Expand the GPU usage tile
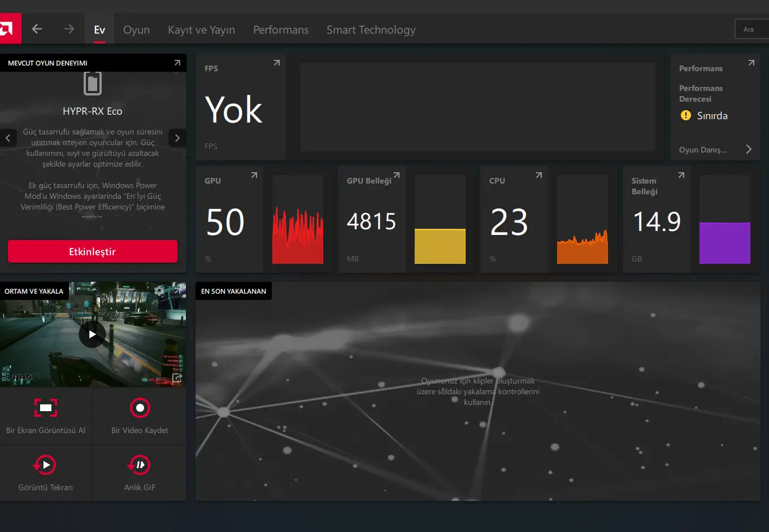Image resolution: width=769 pixels, height=532 pixels. click(x=254, y=175)
